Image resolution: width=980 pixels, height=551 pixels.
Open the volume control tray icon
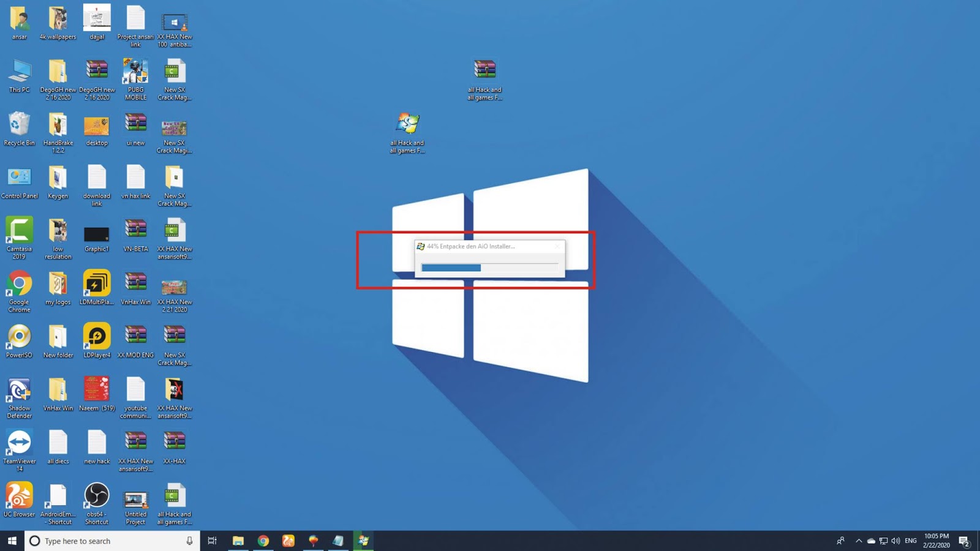tap(895, 541)
